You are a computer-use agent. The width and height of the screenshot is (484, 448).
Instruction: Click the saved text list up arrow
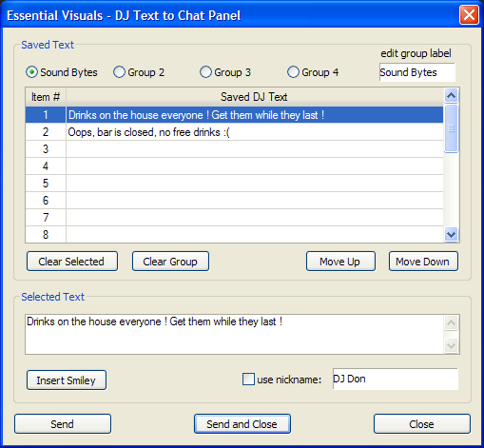(x=451, y=95)
